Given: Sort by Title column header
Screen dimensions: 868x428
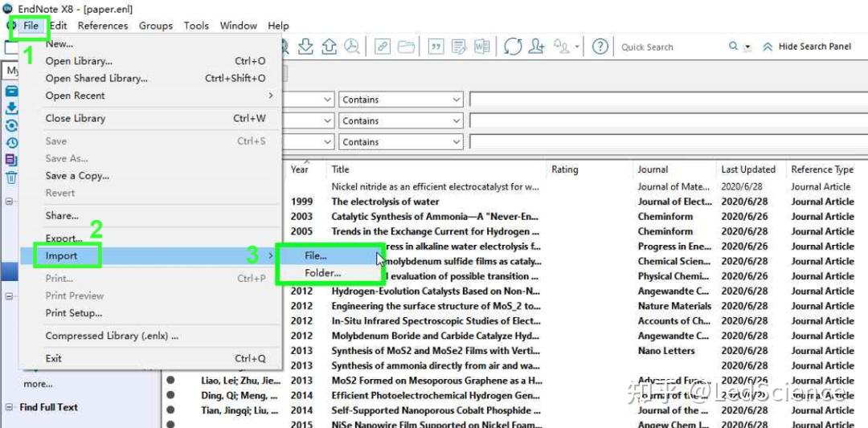Looking at the screenshot, I should [341, 169].
